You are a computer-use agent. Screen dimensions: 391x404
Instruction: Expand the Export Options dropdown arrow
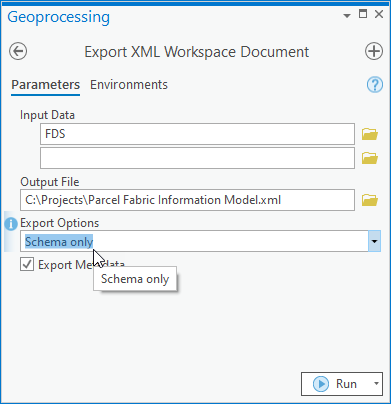coord(374,241)
